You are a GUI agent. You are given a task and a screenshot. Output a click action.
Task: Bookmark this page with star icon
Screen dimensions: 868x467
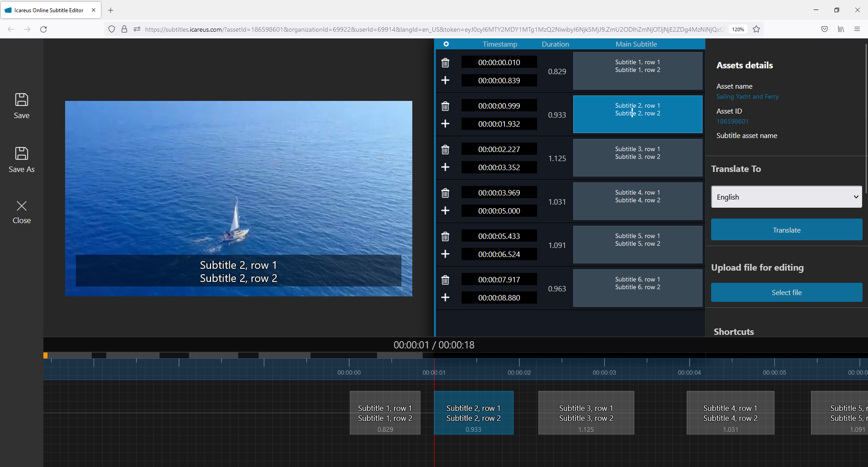tap(756, 29)
